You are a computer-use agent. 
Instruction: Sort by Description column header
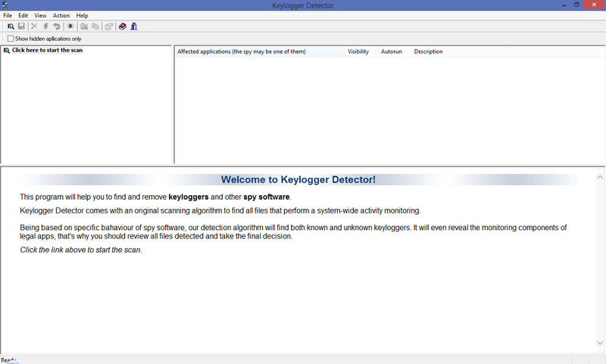point(458,51)
